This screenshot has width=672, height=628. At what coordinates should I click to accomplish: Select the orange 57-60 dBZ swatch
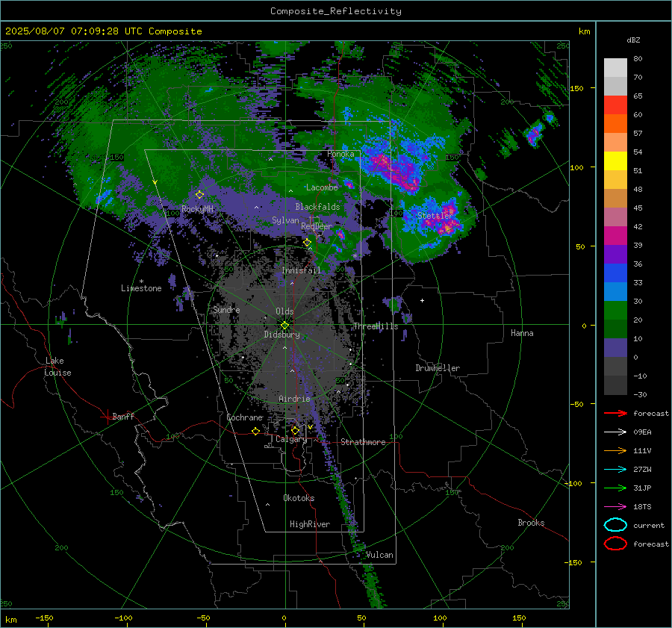point(615,124)
